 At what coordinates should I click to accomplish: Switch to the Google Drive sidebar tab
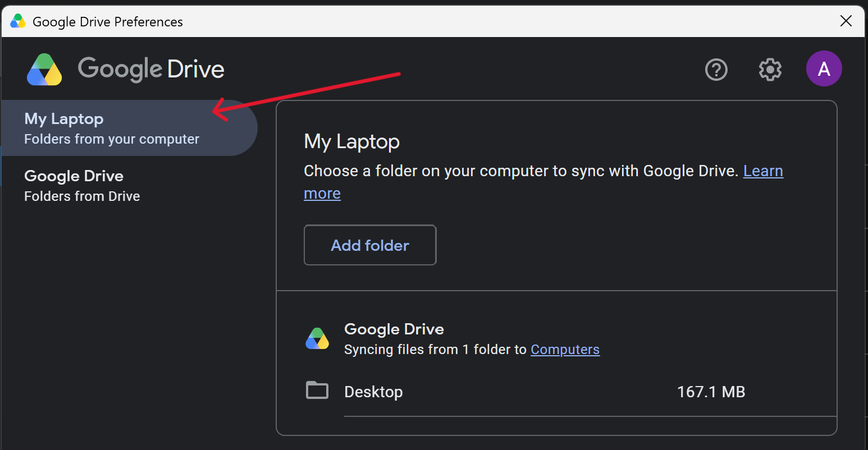coord(129,186)
